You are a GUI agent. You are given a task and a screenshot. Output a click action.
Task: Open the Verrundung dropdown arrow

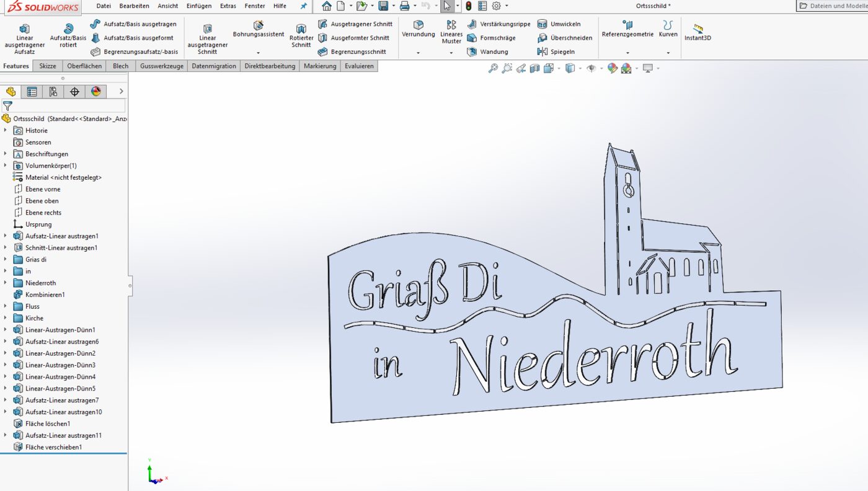click(x=418, y=53)
